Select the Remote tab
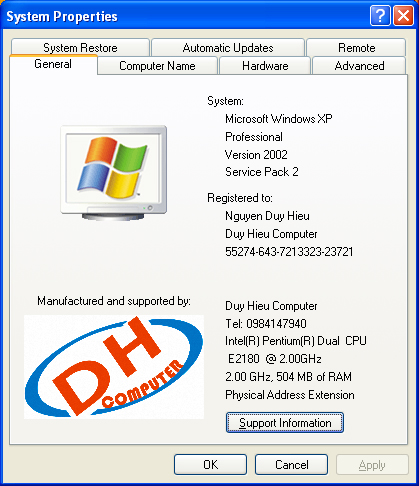Screen dimensions: 419x486 (356, 47)
